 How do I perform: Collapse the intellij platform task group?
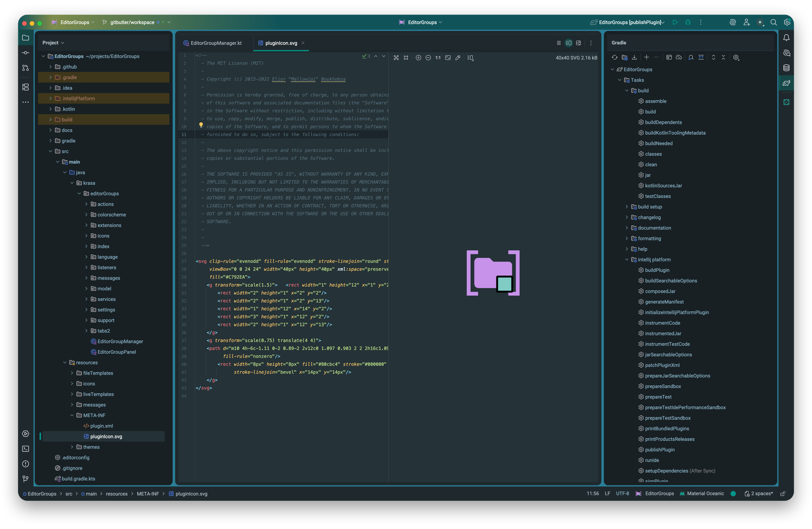(627, 260)
